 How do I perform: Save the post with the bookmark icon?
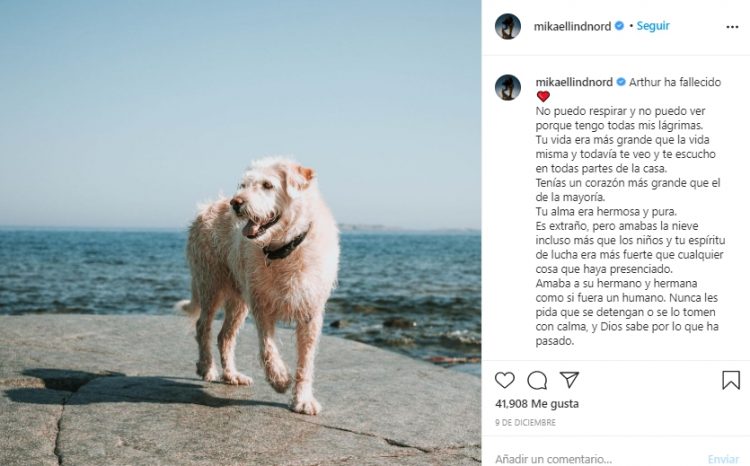[731, 380]
